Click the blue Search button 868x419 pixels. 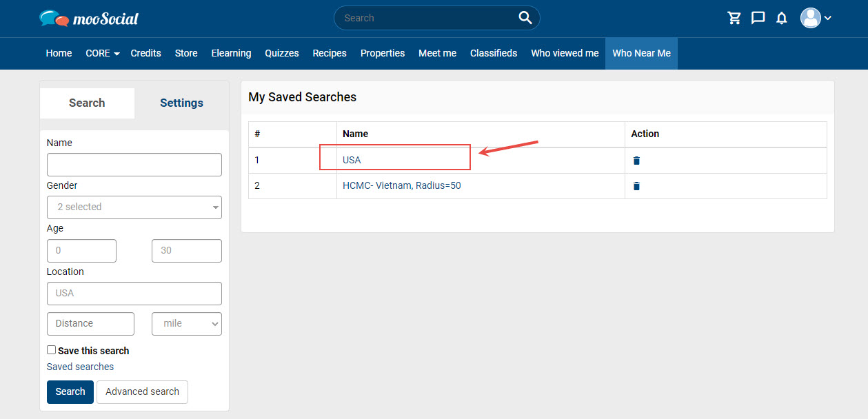(70, 391)
